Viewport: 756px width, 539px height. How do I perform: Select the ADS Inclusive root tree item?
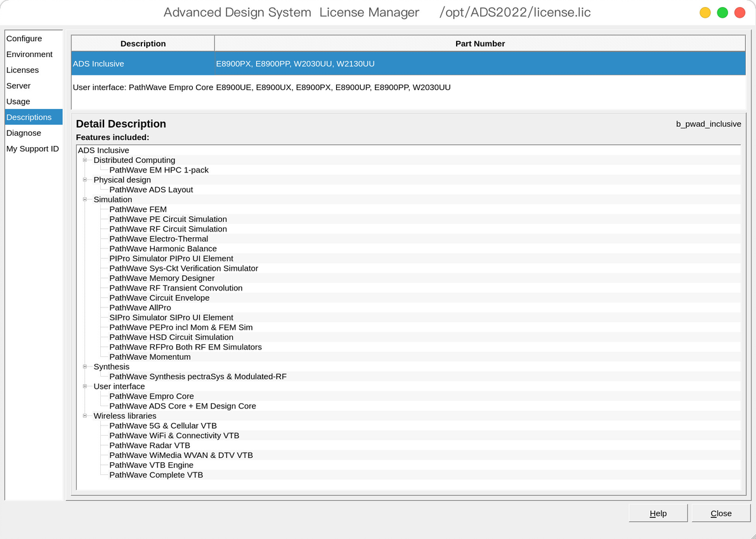pos(103,150)
